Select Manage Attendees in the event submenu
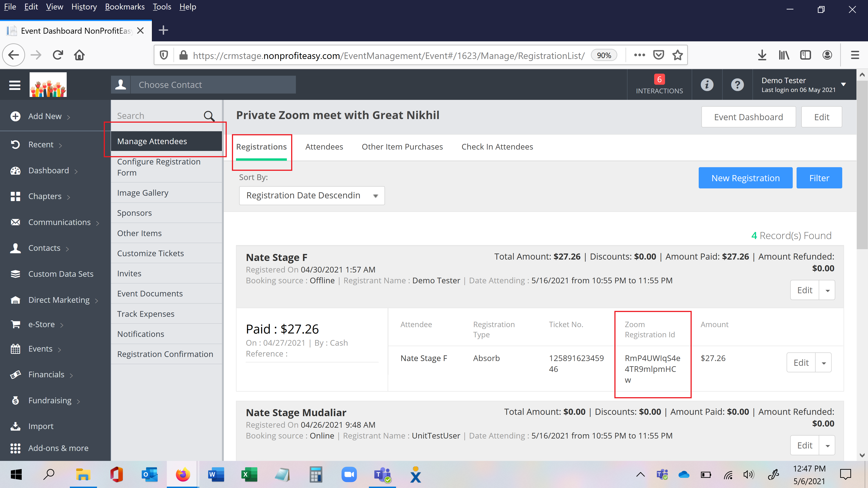This screenshot has width=868, height=488. point(166,141)
